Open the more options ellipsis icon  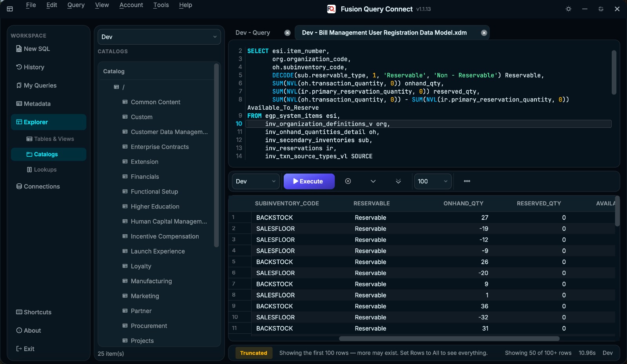point(467,181)
